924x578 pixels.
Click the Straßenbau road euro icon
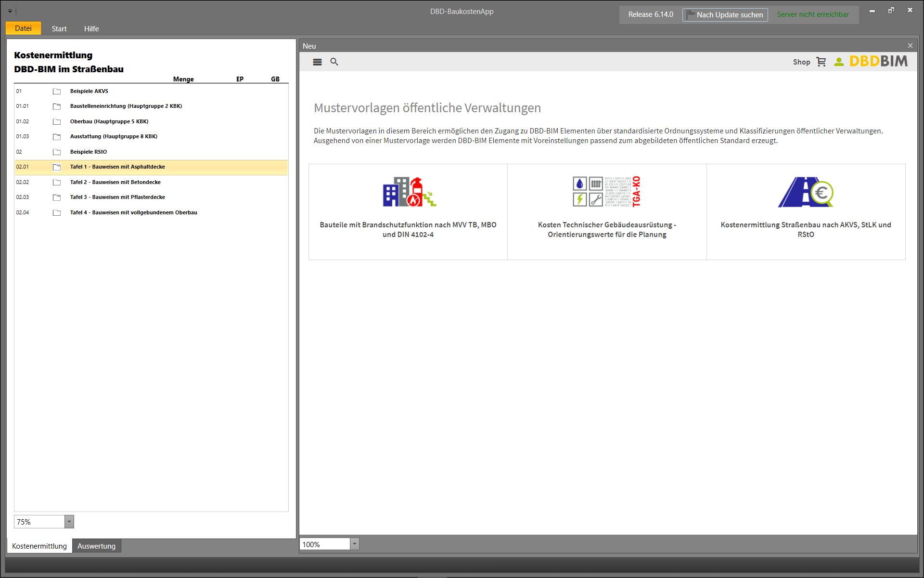[806, 192]
